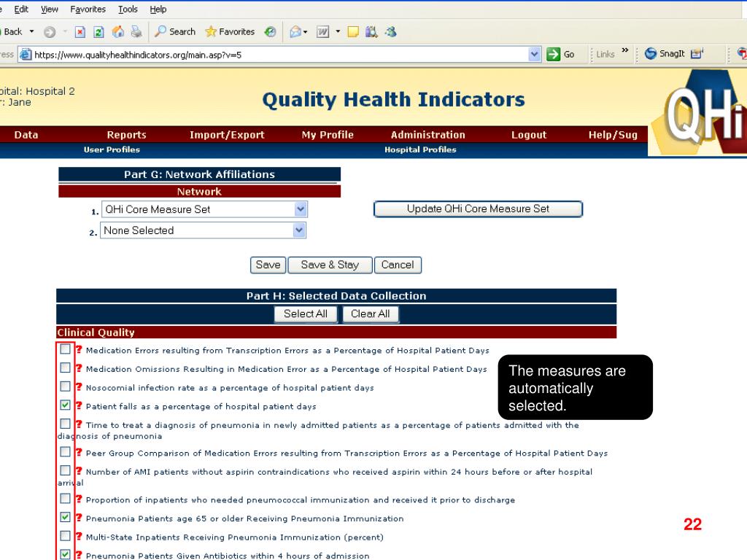
Task: Open the Help menu
Action: (158, 9)
